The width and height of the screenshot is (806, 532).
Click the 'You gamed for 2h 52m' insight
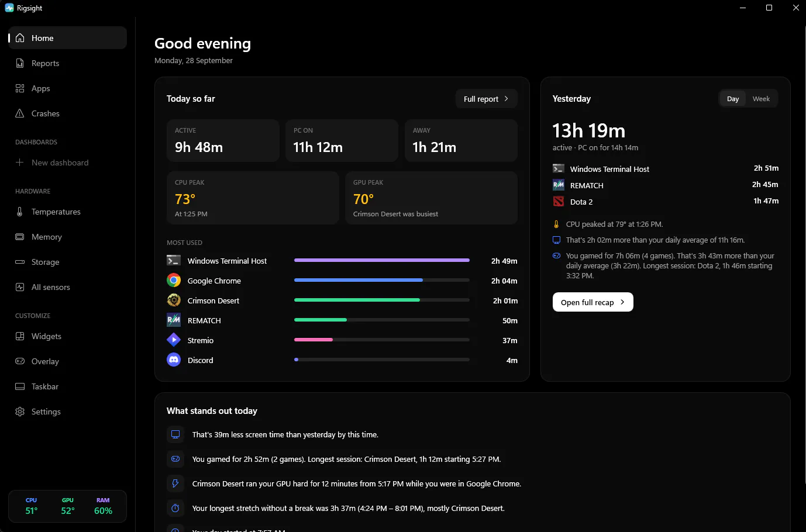coord(346,460)
